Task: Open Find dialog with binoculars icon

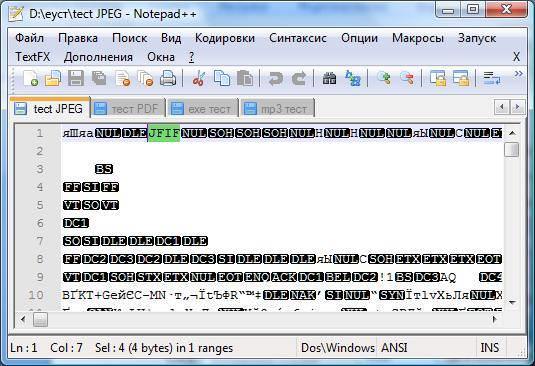Action: [x=329, y=78]
